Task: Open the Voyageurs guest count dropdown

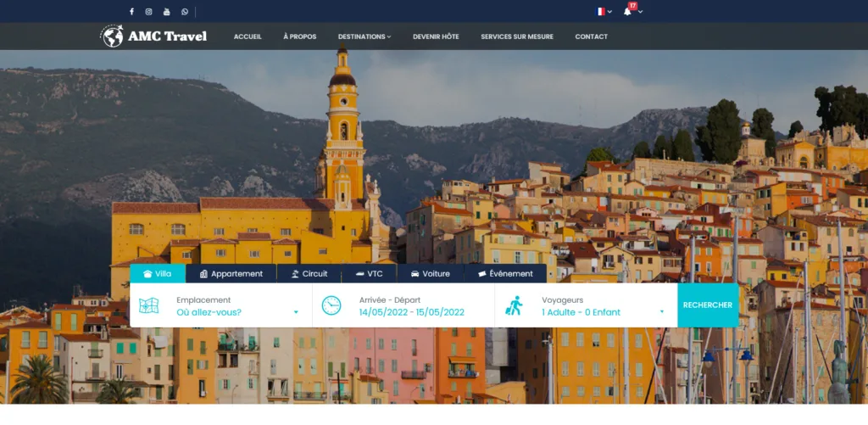Action: (602, 312)
